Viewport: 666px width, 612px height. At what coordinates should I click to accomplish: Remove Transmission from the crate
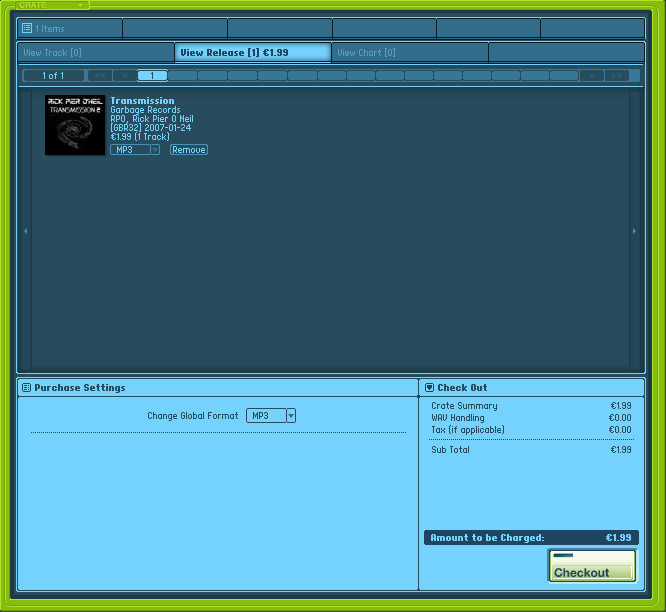(x=188, y=150)
